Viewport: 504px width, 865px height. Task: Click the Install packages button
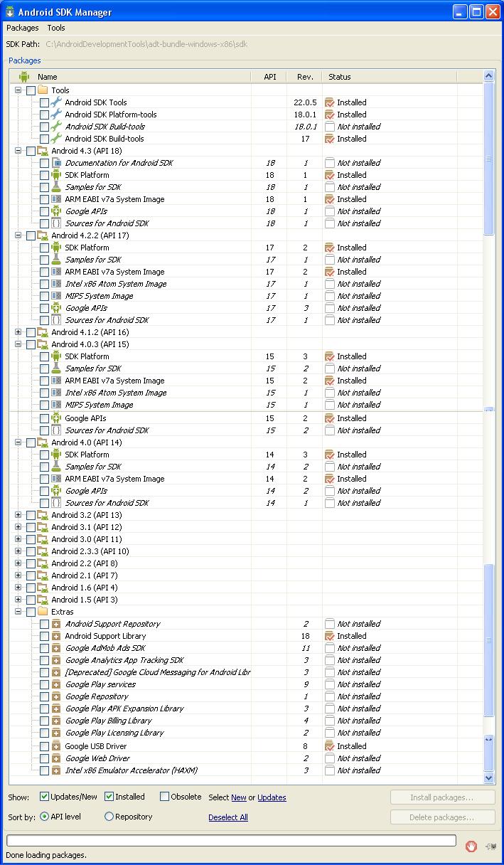click(442, 797)
